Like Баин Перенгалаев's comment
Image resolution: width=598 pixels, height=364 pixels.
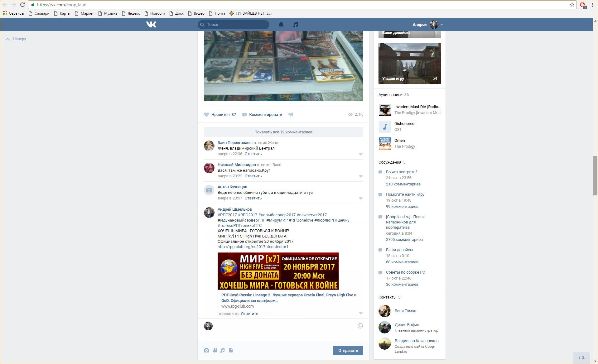(x=361, y=154)
